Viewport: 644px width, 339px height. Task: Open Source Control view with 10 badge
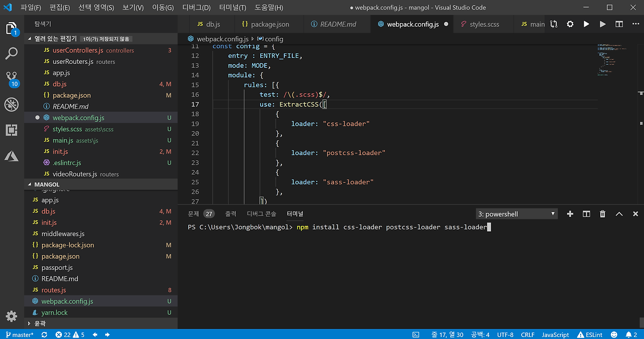12,79
